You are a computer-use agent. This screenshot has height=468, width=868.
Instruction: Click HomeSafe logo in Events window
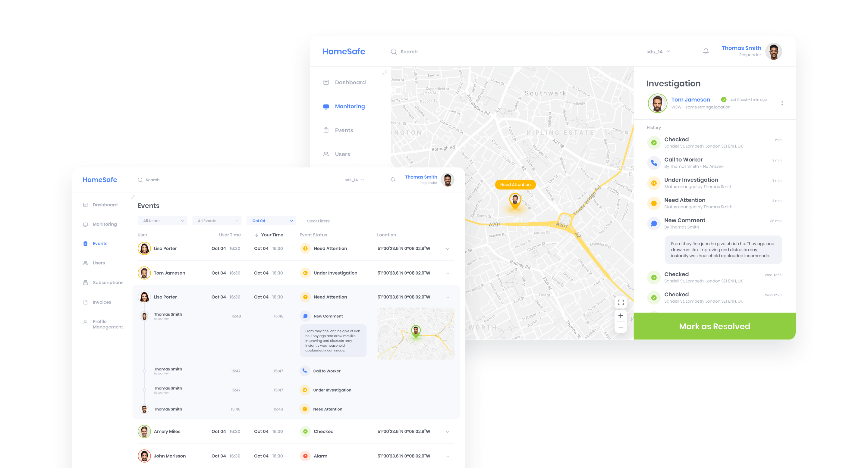(100, 180)
